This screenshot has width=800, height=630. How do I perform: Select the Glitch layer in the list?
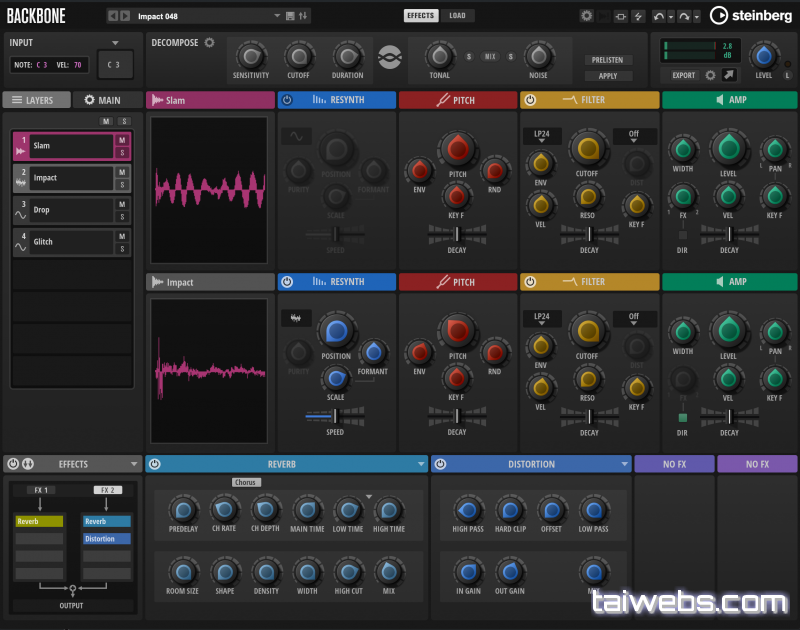(70, 242)
